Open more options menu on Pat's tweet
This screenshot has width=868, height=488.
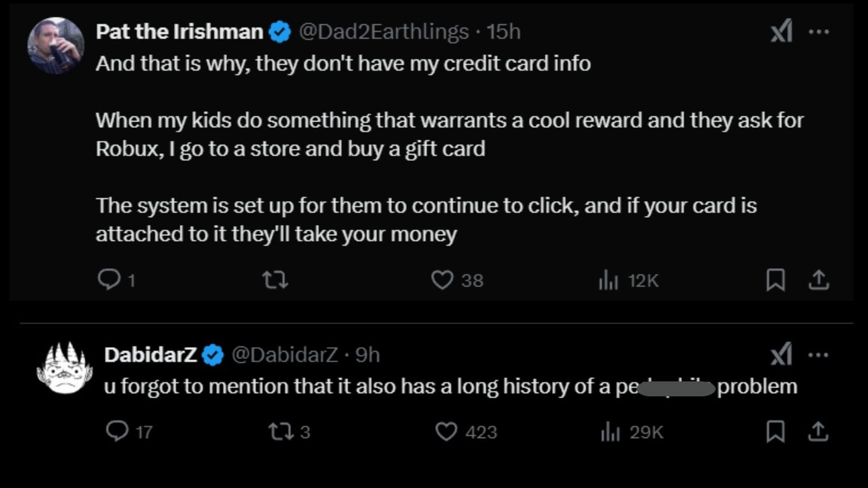pos(819,32)
